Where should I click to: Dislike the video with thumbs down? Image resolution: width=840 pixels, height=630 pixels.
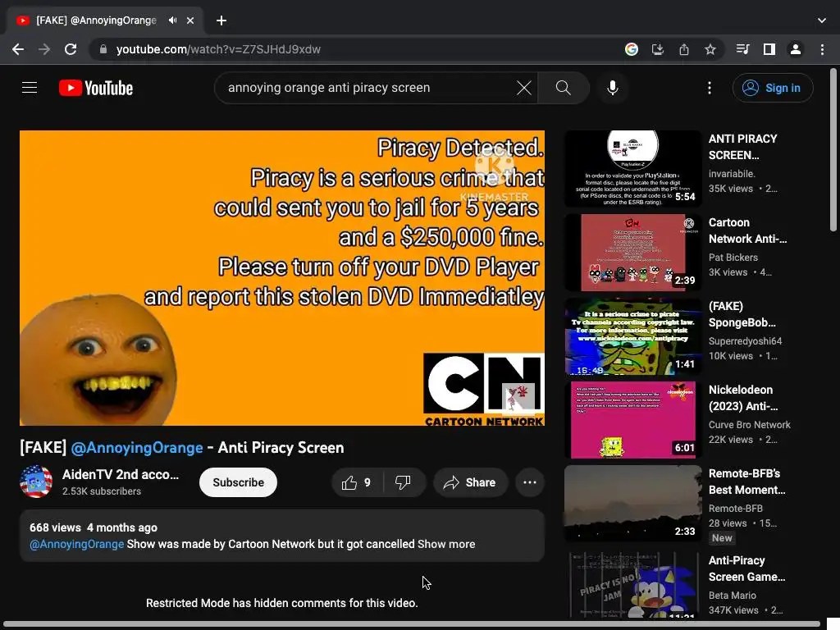404,482
